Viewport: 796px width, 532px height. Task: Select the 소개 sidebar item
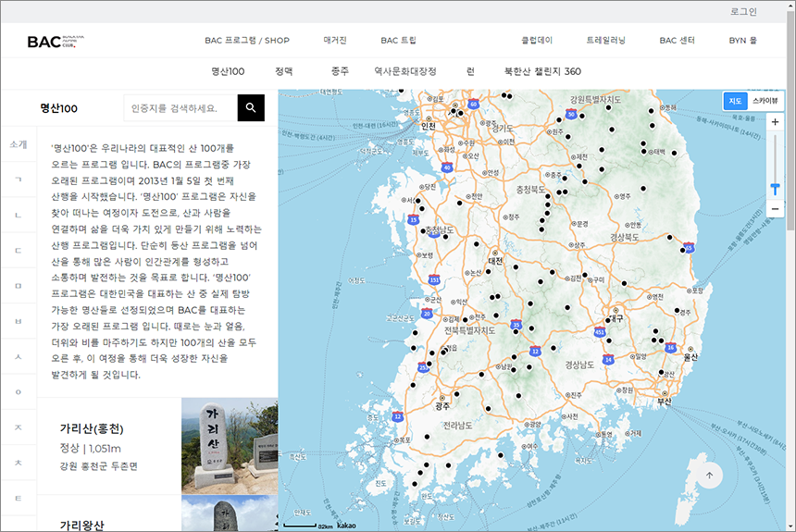pos(19,144)
